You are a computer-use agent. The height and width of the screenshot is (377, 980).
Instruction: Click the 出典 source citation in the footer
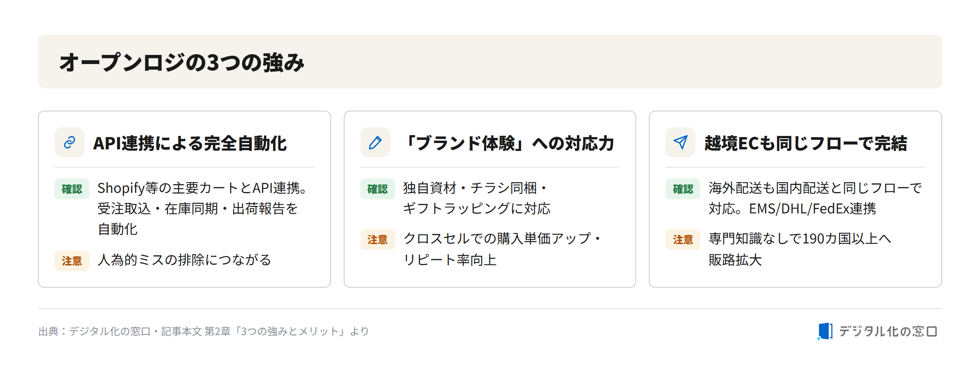[204, 331]
